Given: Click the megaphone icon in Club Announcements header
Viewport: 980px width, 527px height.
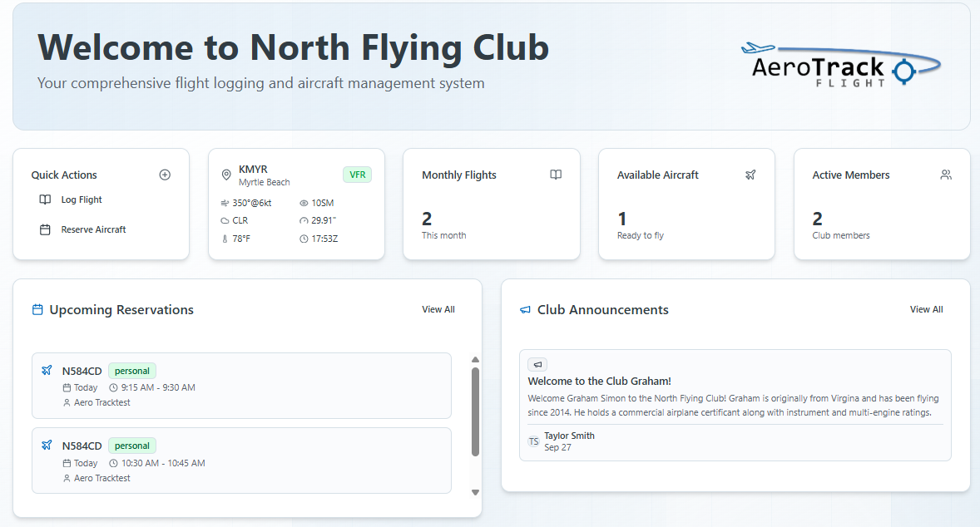Looking at the screenshot, I should (524, 309).
